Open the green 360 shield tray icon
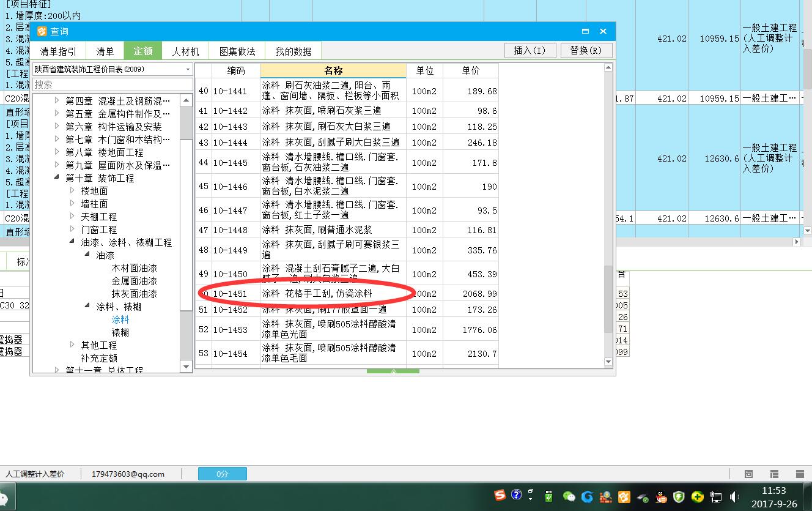 679,496
